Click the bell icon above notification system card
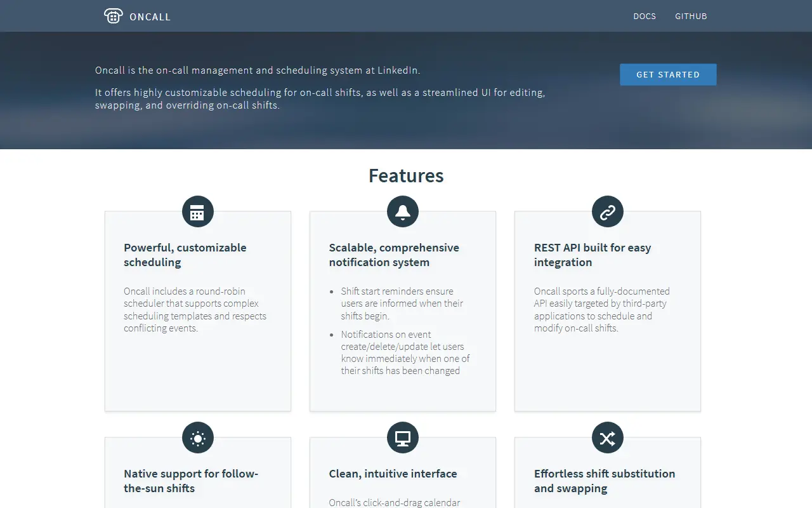This screenshot has height=508, width=812. pos(403,211)
